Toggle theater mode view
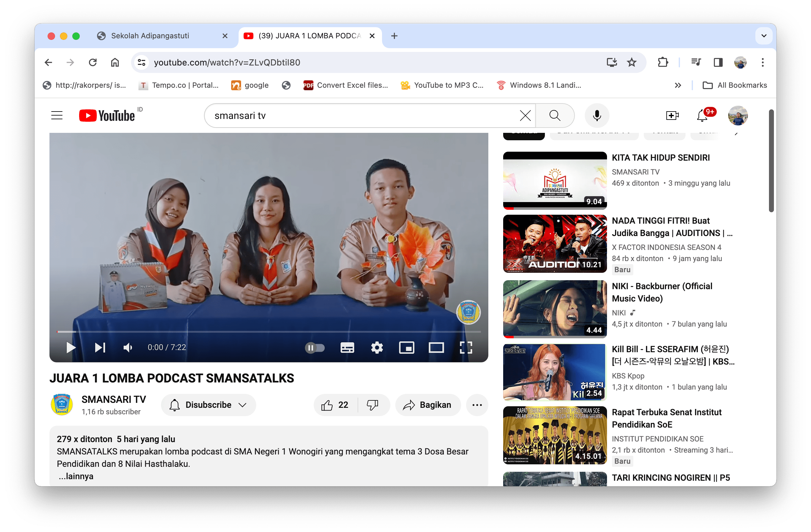The width and height of the screenshot is (811, 532). 436,347
